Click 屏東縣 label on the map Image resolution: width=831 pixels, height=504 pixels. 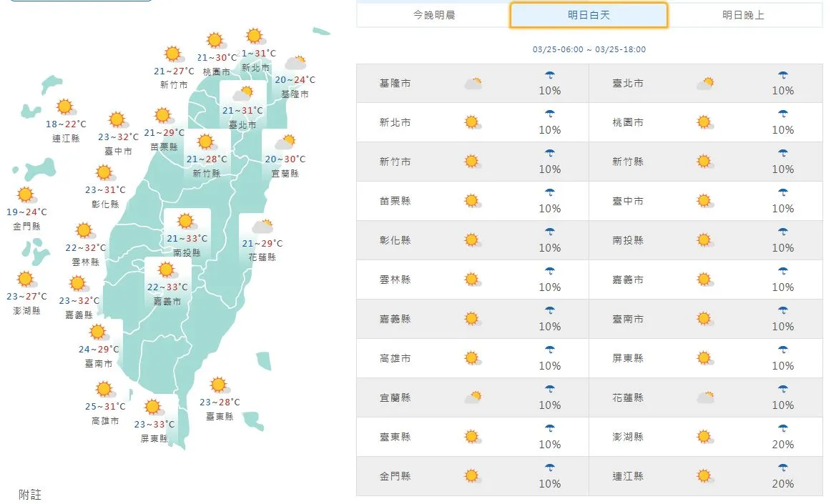tap(154, 439)
